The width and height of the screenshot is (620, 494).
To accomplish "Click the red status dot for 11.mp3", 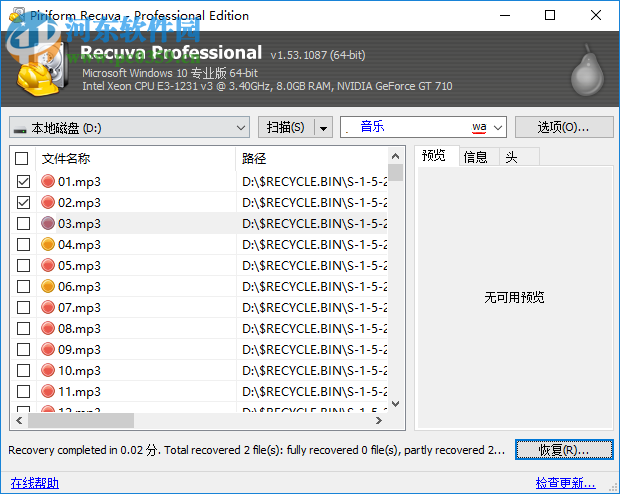I will click(x=48, y=391).
